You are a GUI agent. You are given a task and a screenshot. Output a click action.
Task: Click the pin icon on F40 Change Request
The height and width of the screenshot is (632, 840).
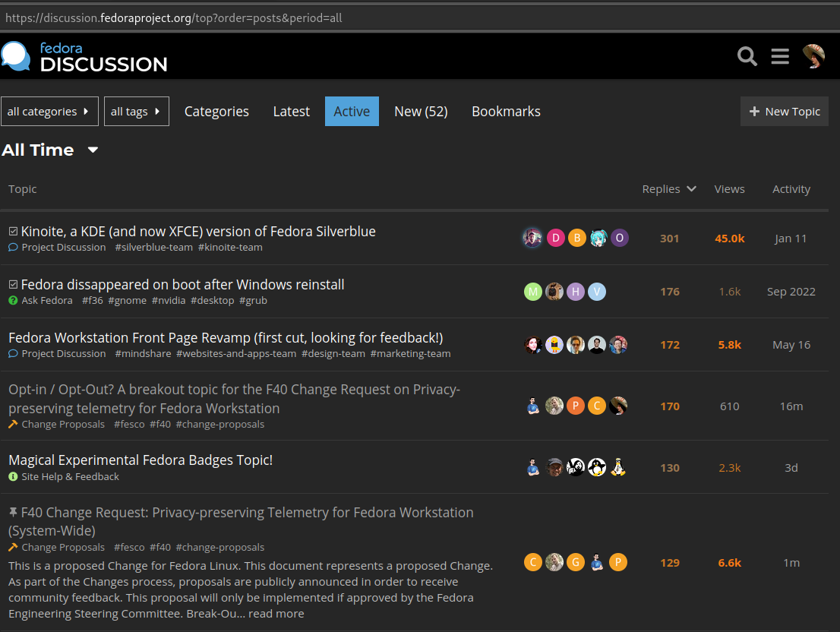14,512
